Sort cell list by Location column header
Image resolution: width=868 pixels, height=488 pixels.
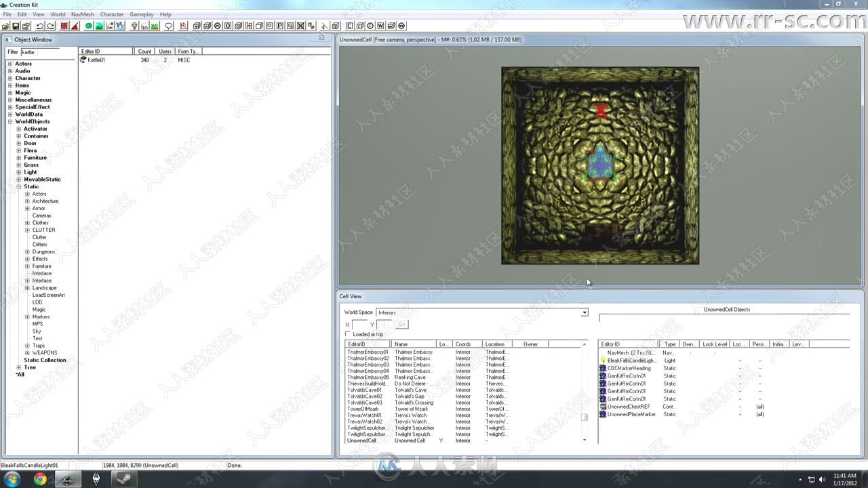497,344
